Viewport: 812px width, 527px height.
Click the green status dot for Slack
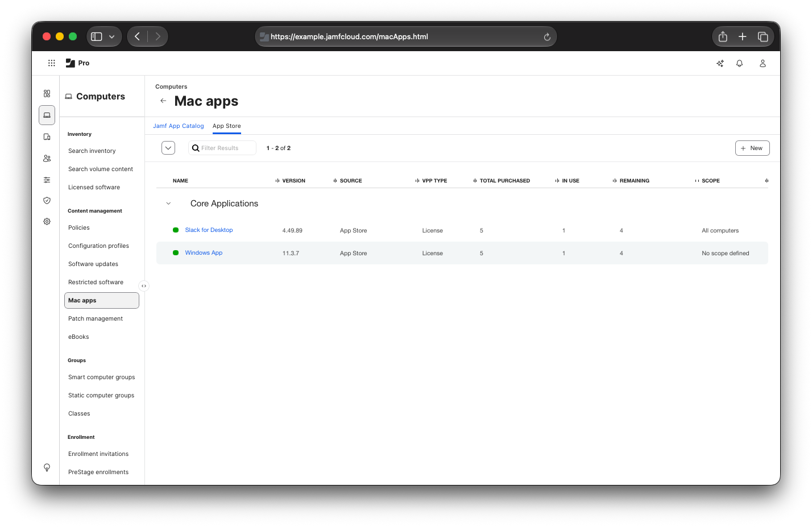(176, 230)
